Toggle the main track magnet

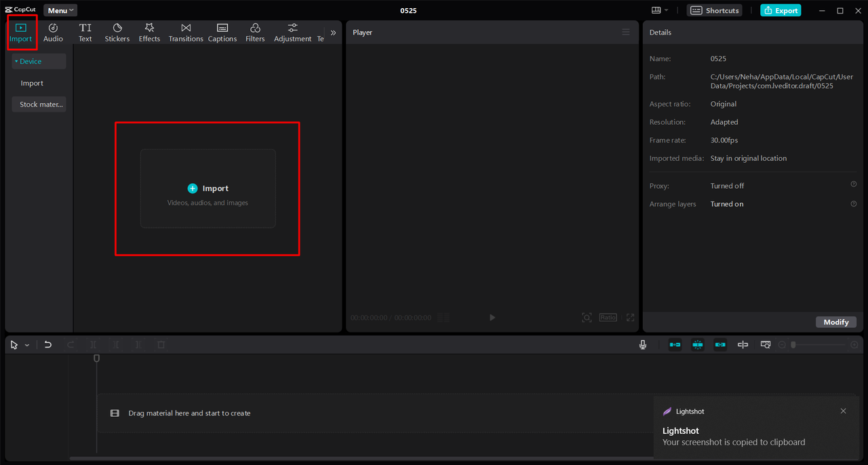[675, 345]
